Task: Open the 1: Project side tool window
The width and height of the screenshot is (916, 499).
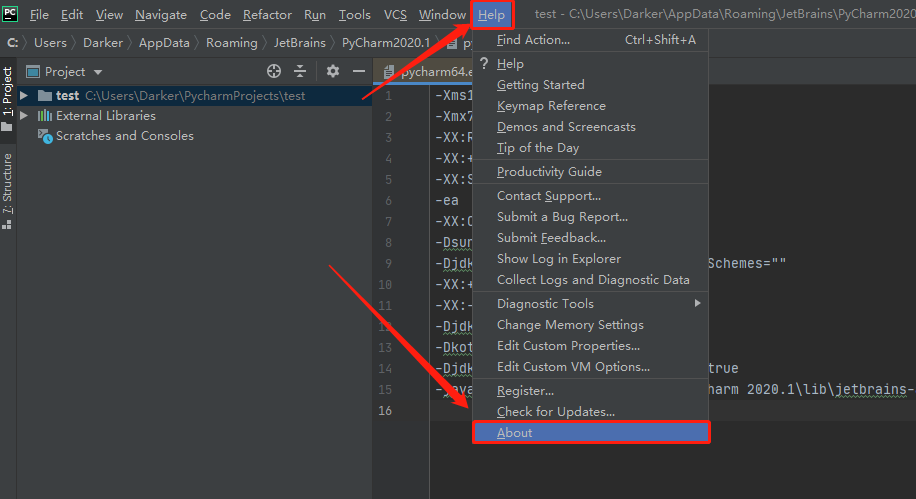Action: pos(8,99)
